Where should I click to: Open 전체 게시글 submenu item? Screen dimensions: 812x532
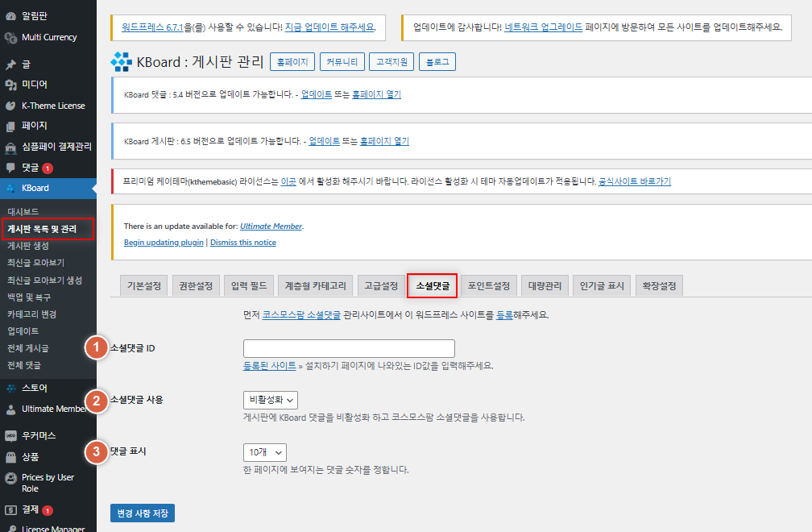coord(28,349)
